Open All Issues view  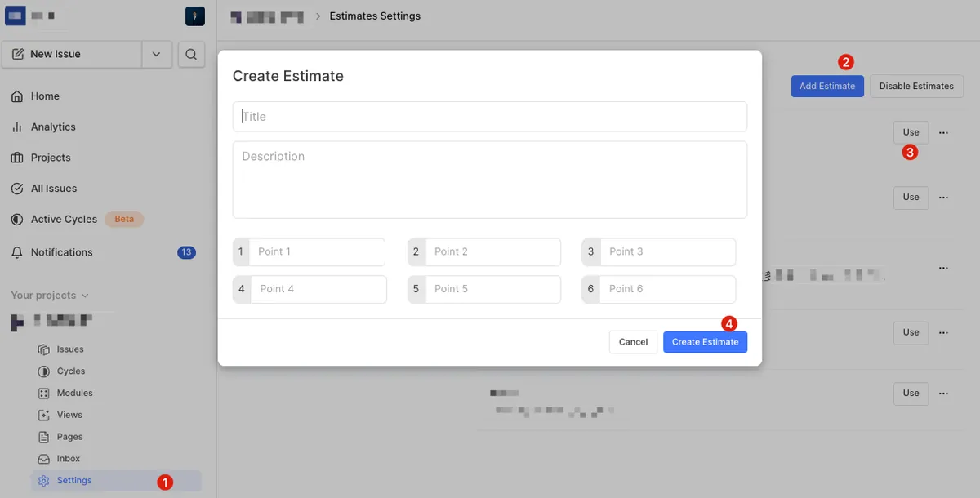[54, 189]
